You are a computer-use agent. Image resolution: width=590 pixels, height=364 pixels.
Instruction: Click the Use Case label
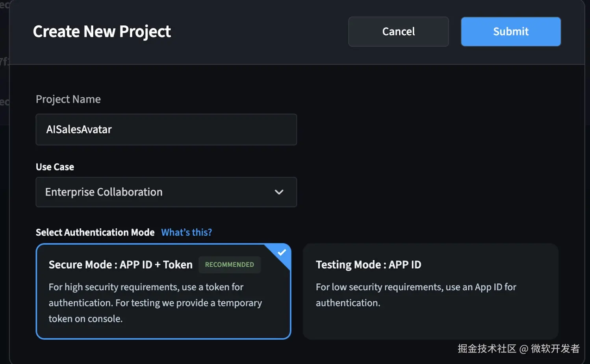tap(55, 167)
